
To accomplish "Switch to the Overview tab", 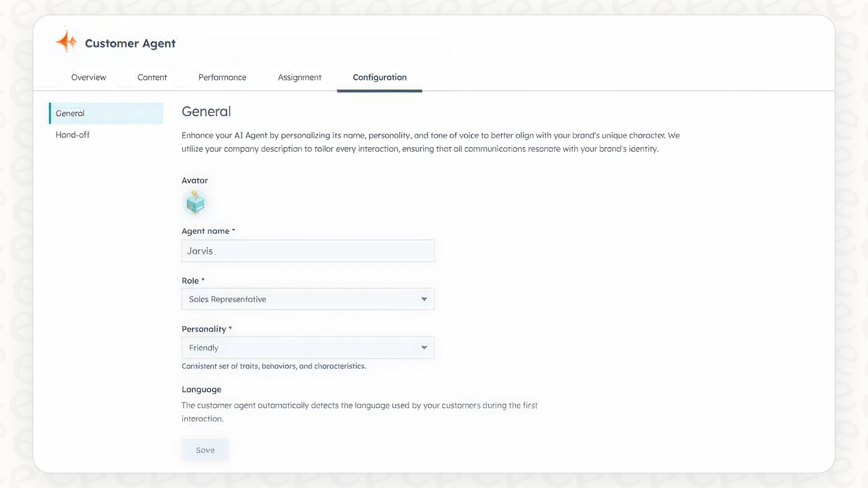I will [88, 77].
